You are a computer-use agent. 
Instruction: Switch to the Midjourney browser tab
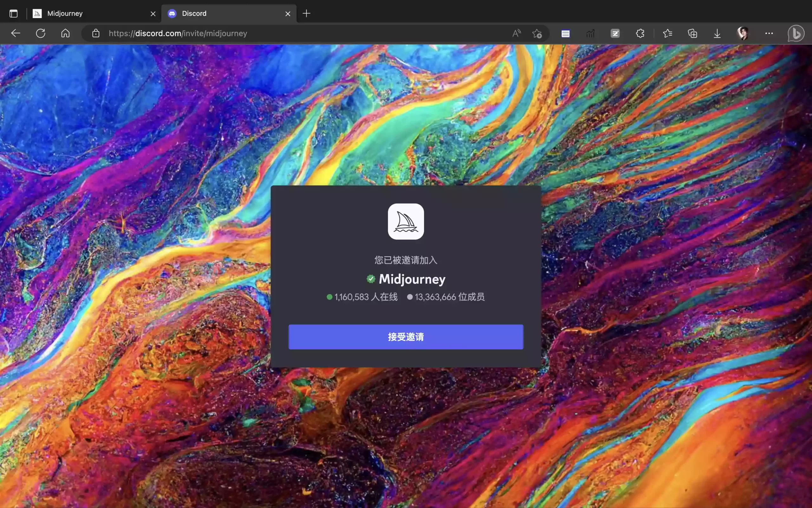click(x=94, y=13)
